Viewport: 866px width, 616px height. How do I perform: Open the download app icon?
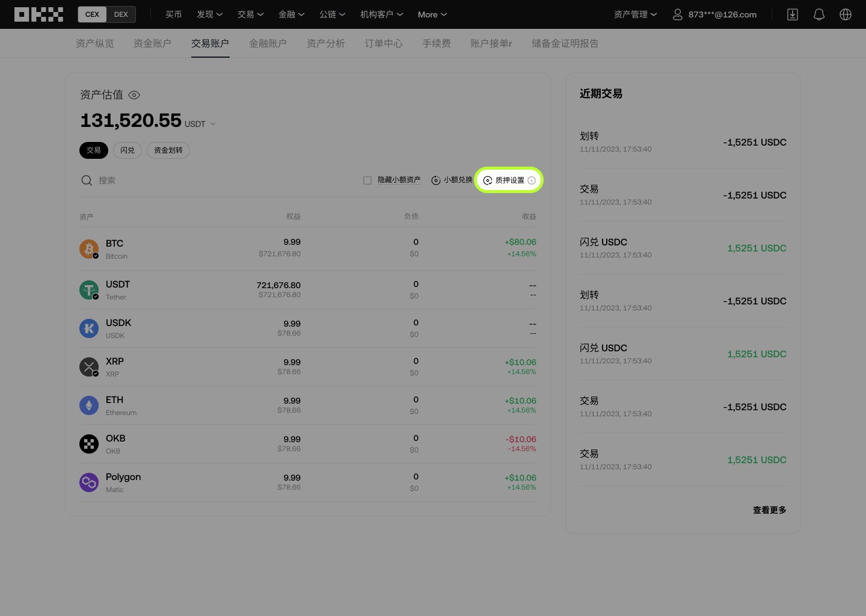tap(793, 14)
